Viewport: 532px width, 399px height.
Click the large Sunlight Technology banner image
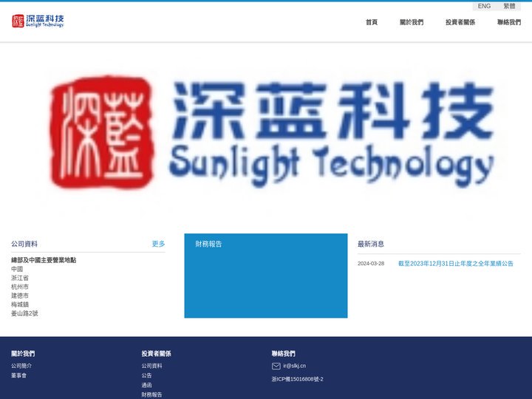point(266,132)
